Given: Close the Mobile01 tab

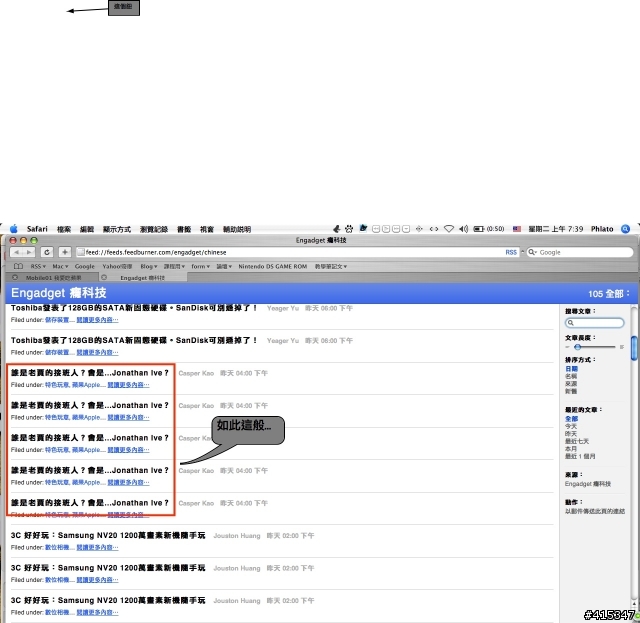Looking at the screenshot, I should click(15, 277).
